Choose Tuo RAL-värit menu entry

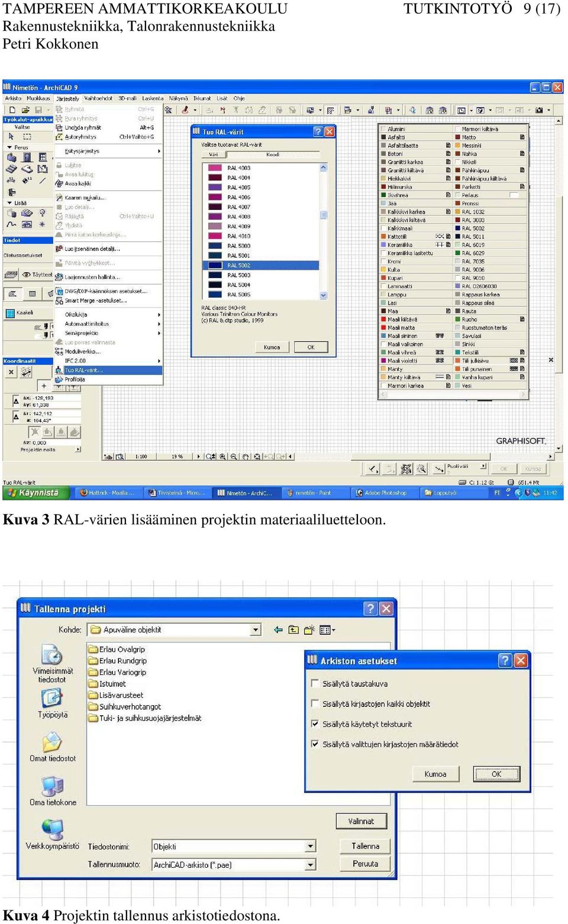[108, 370]
